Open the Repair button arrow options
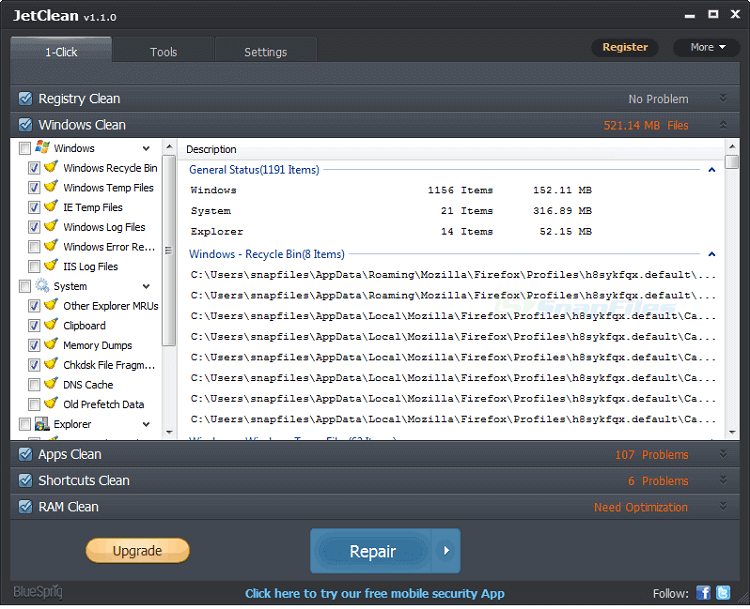 (446, 551)
